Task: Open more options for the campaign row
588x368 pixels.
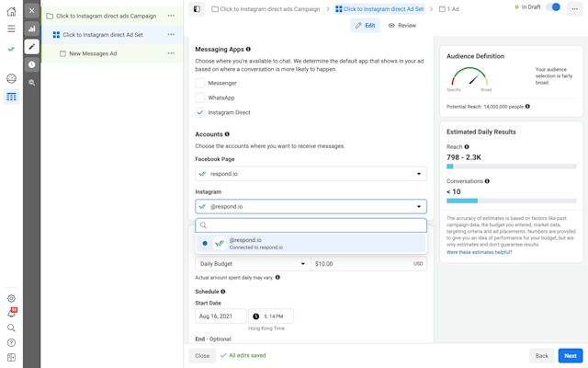Action: pyautogui.click(x=171, y=16)
